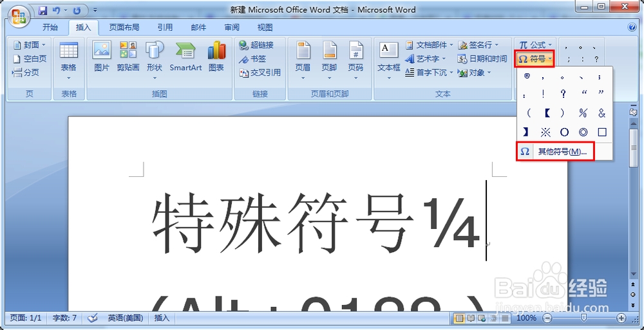
Task: Insert double circle ◎ symbol
Action: click(583, 132)
